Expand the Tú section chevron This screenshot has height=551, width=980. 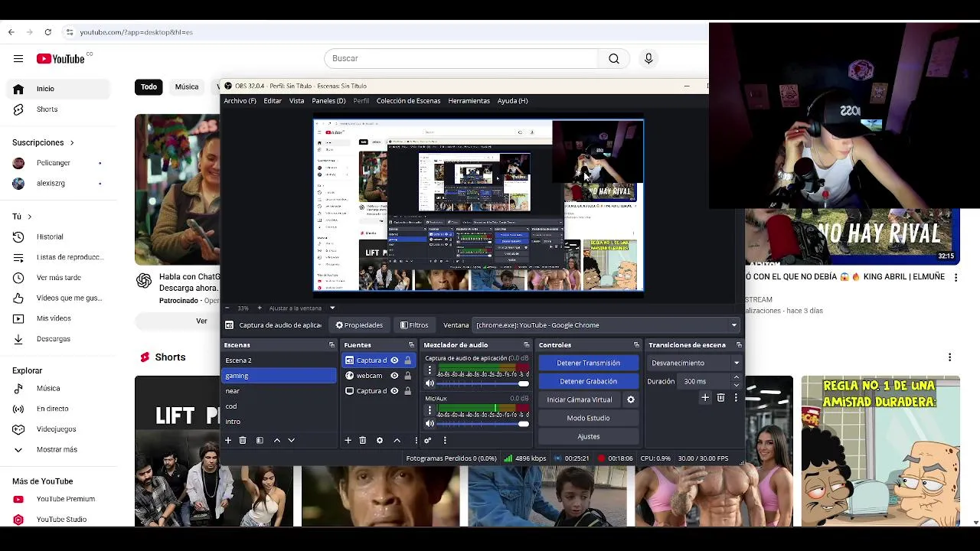(x=29, y=217)
